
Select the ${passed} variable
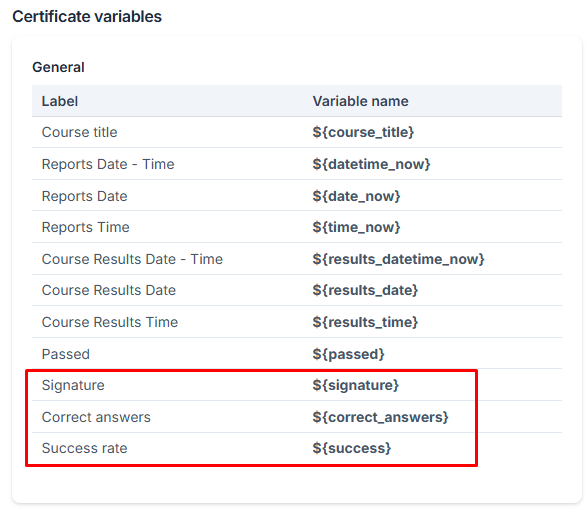pos(348,354)
